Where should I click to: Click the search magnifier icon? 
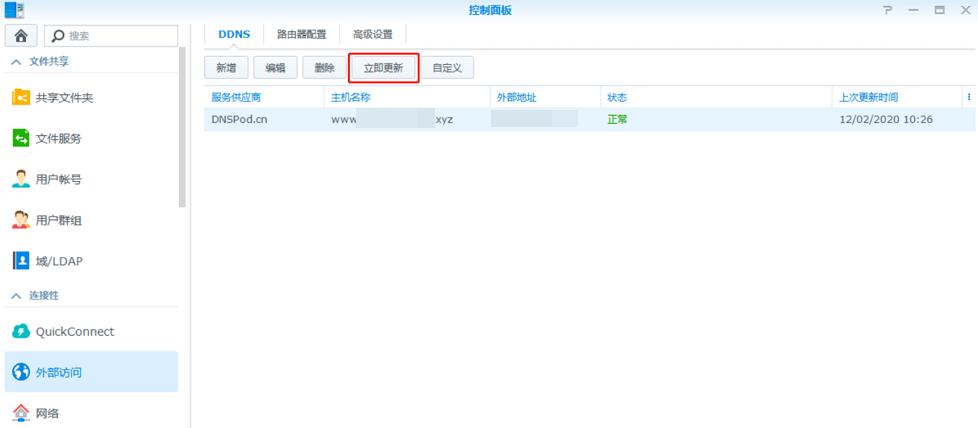coord(58,36)
